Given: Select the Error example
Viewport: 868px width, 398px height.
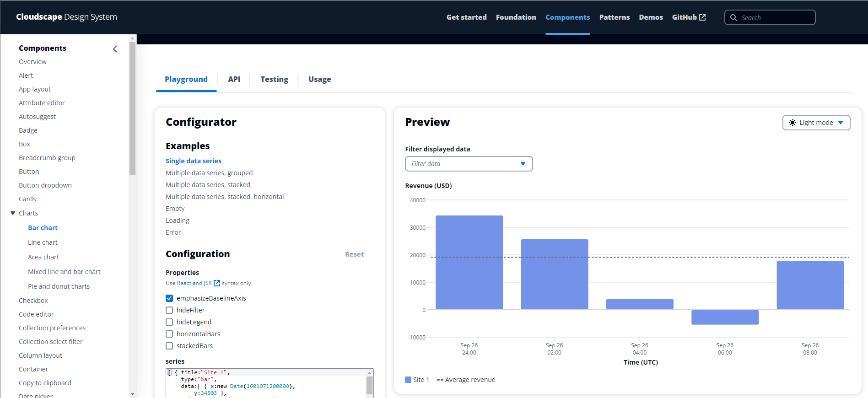Looking at the screenshot, I should tap(173, 232).
